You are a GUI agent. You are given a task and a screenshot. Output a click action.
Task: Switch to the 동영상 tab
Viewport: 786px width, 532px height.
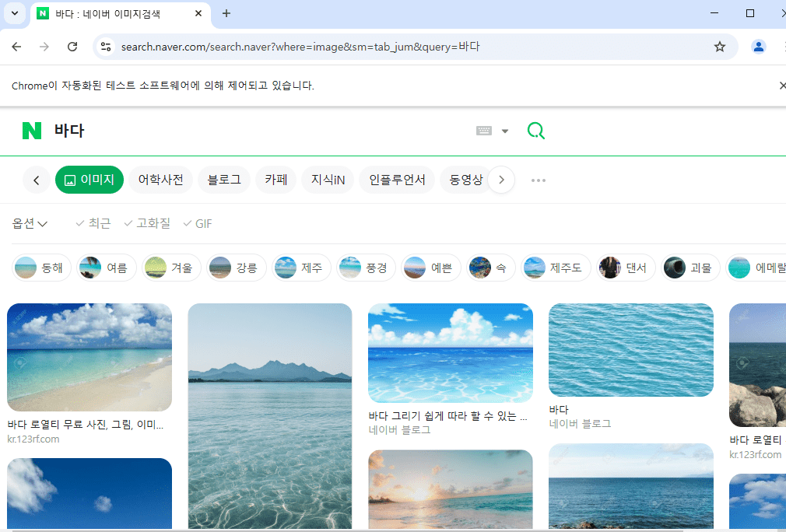pyautogui.click(x=465, y=180)
